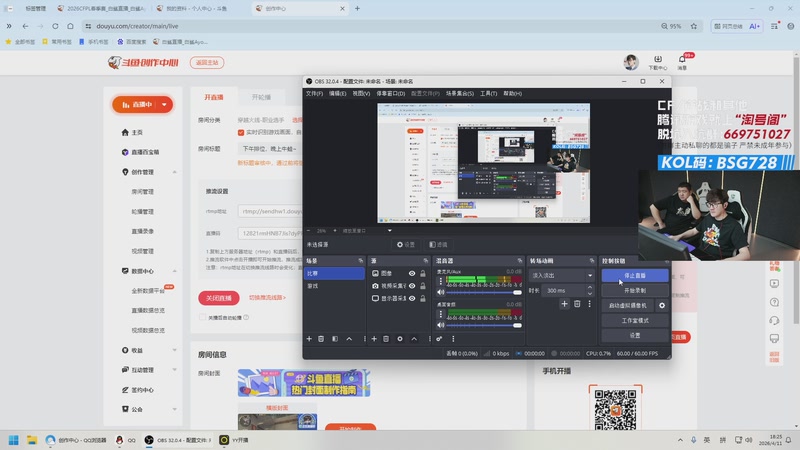800x450 pixels.
Task: Add a scene transition with plus icon
Action: coord(564,304)
